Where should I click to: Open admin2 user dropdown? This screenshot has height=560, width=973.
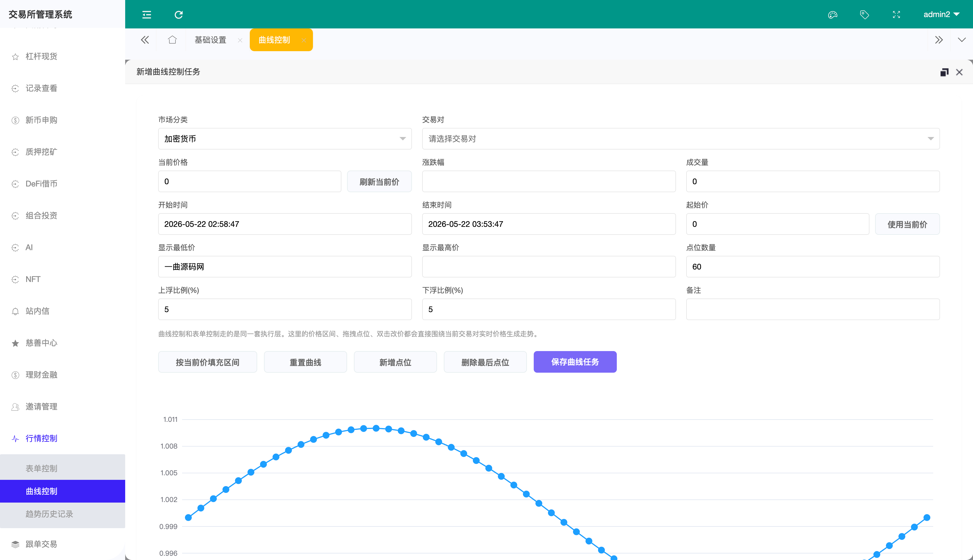point(941,14)
